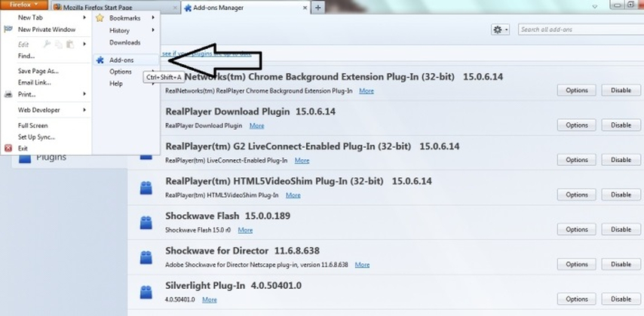Image resolution: width=644 pixels, height=316 pixels.
Task: Open the orange Firefox menu button
Action: tap(24, 5)
